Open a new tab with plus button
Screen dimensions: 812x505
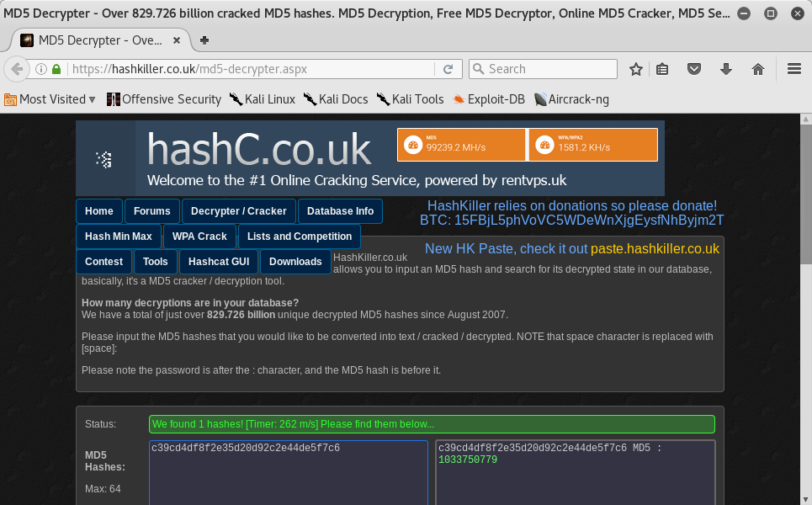(204, 40)
